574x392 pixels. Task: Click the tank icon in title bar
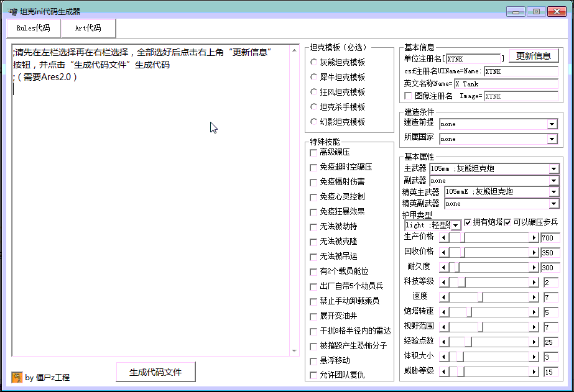pyautogui.click(x=12, y=12)
